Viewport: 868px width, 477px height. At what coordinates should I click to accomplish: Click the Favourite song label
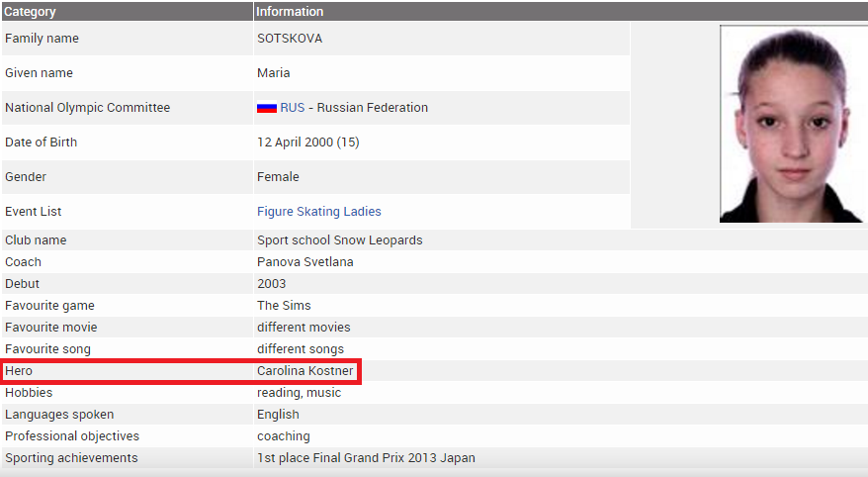point(47,349)
